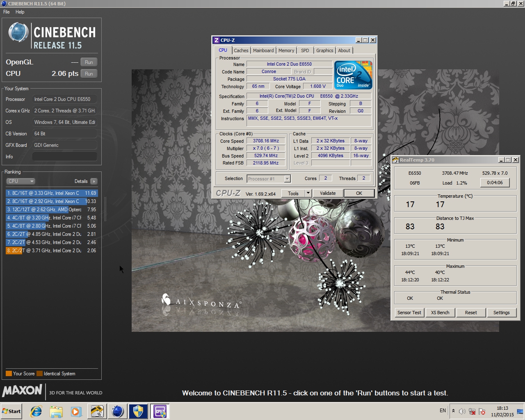Open Settings in RealTemp
Screen dimensions: 525x420
tap(502, 313)
